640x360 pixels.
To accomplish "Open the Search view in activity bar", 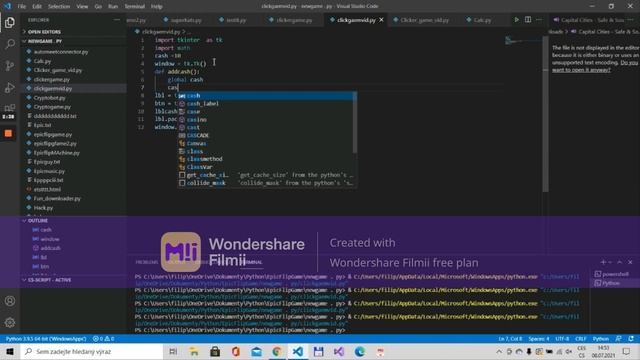I will 10,44.
